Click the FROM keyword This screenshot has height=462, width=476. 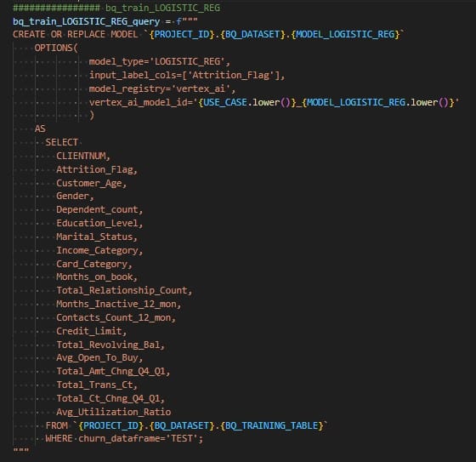point(56,425)
